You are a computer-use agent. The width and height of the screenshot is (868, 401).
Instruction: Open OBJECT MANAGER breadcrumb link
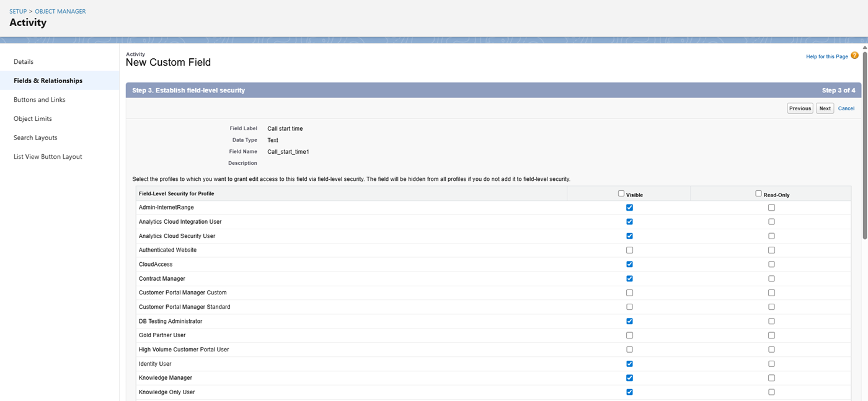click(x=60, y=11)
